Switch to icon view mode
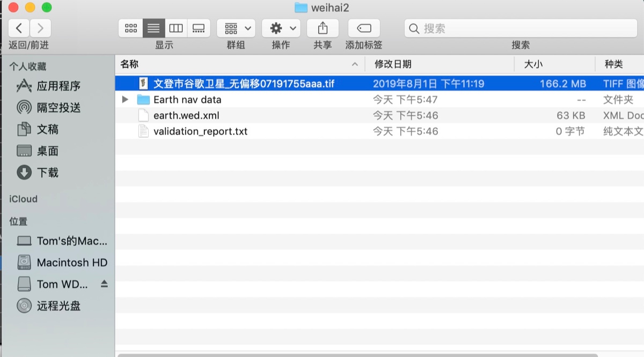 [130, 28]
